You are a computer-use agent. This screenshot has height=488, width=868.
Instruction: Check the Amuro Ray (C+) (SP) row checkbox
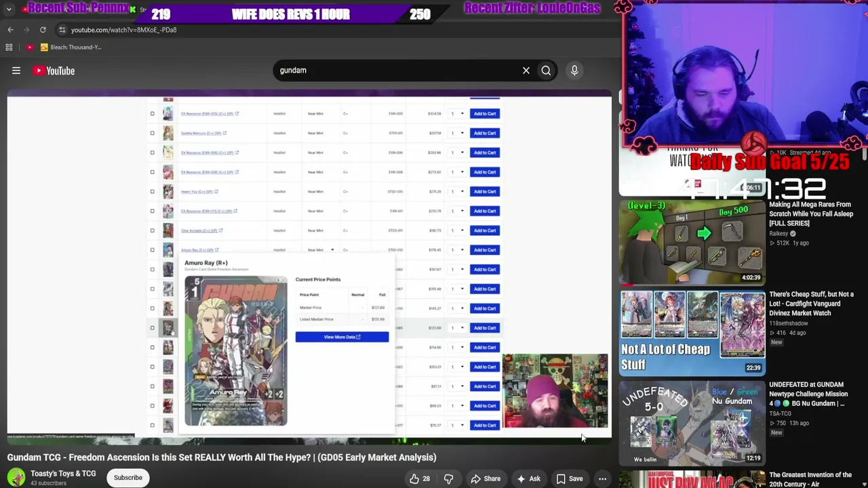click(x=153, y=250)
